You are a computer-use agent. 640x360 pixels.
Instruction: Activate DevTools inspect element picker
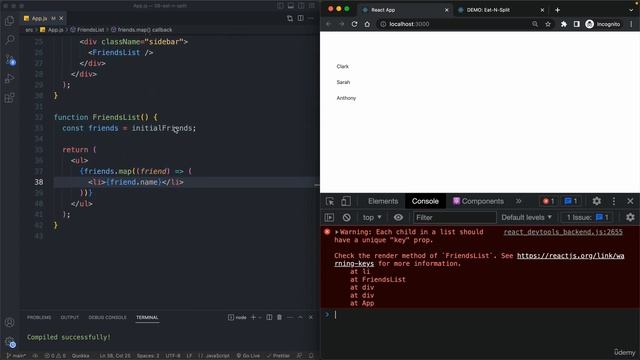click(x=330, y=201)
